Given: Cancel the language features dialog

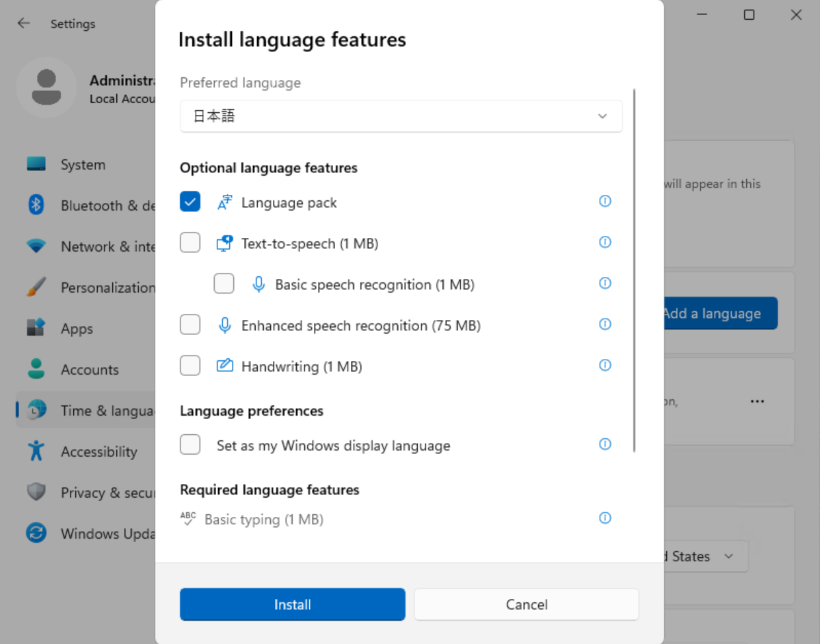Looking at the screenshot, I should 526,604.
